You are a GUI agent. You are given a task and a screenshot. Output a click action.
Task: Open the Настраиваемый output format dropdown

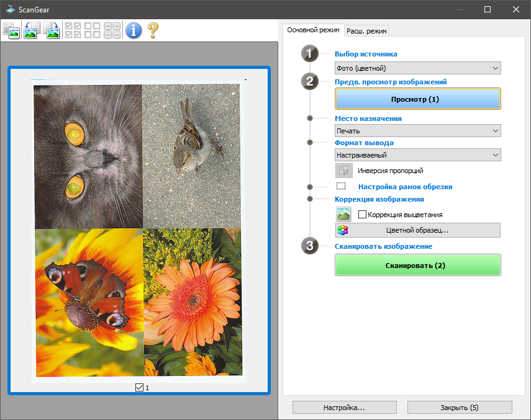click(417, 155)
